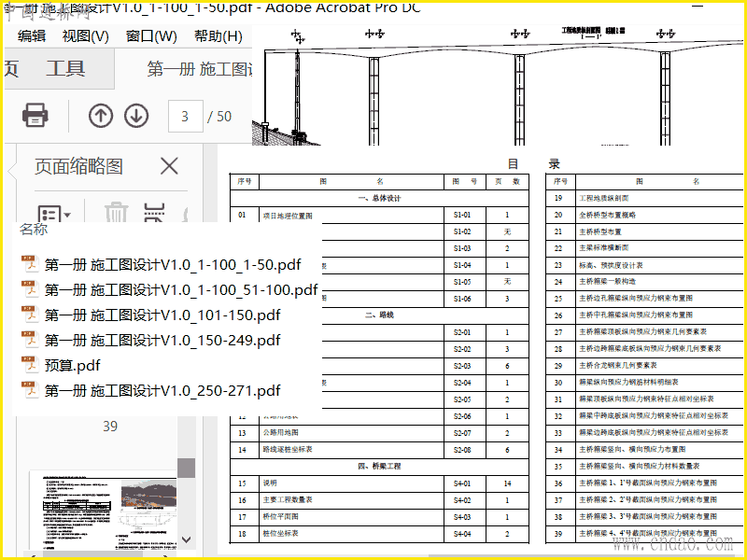The width and height of the screenshot is (747, 560).
Task: Select the 预算.pdf file
Action: 73,365
